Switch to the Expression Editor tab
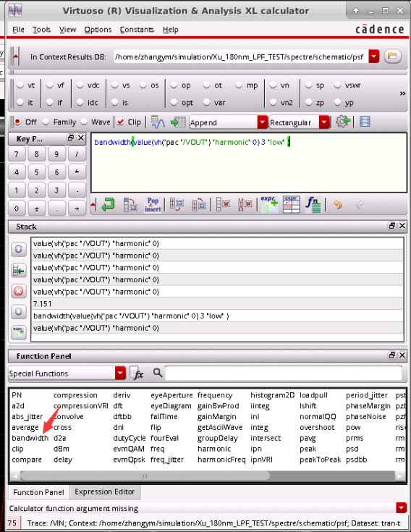The height and width of the screenshot is (532, 411). click(105, 491)
